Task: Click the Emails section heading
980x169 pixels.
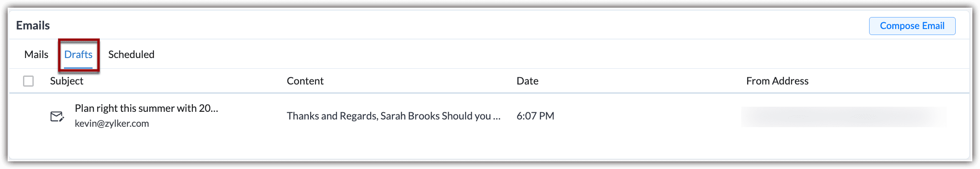Action: click(x=33, y=26)
